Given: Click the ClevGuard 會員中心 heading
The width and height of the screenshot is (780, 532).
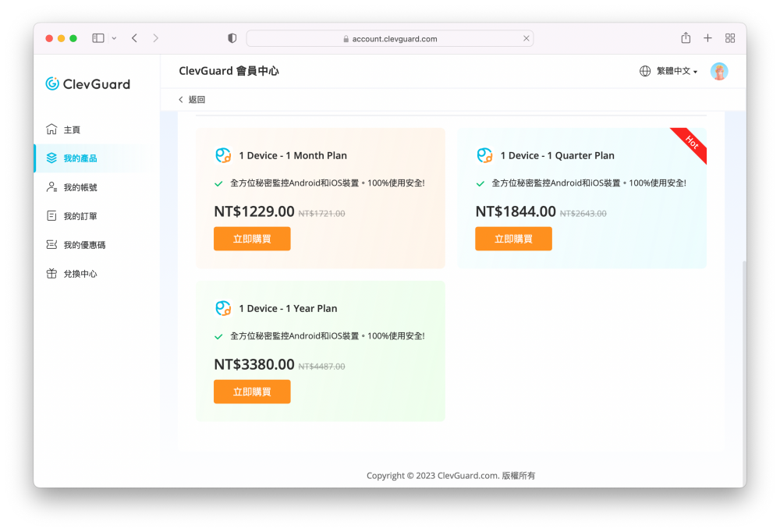Looking at the screenshot, I should pyautogui.click(x=229, y=71).
